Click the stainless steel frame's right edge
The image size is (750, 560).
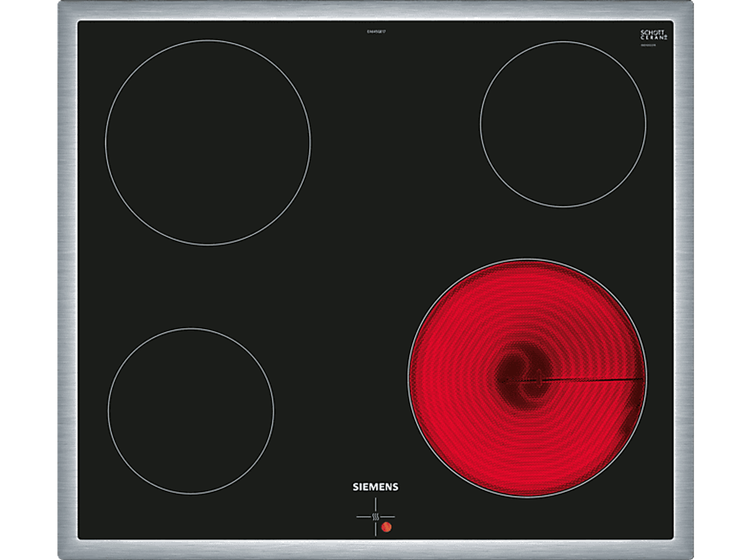coord(684,280)
